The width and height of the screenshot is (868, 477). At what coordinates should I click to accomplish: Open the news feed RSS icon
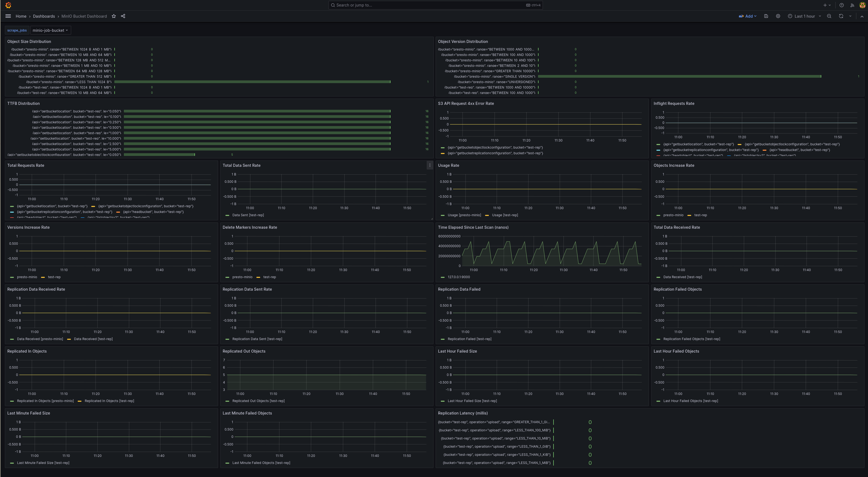[x=852, y=5]
